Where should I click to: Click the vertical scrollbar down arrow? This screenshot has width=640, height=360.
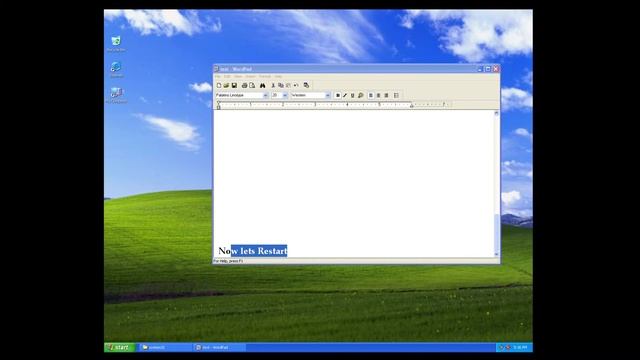coord(496,254)
